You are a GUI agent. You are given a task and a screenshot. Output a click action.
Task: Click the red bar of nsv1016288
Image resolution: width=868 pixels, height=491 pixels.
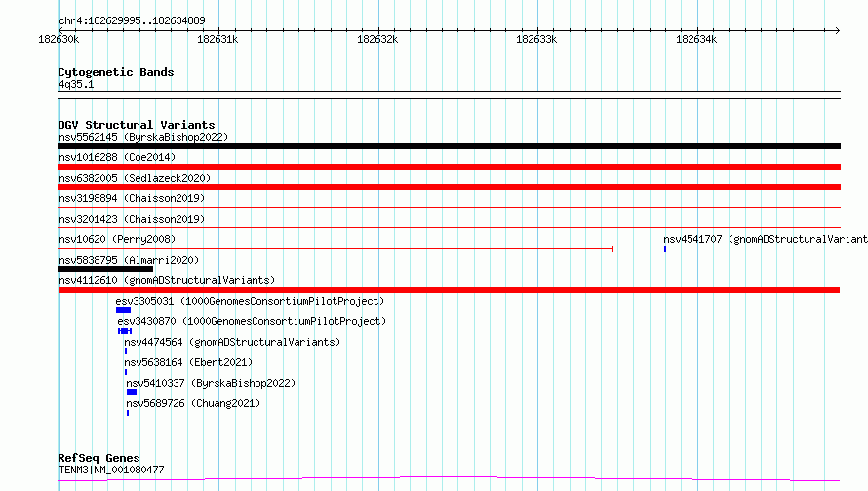pyautogui.click(x=449, y=167)
